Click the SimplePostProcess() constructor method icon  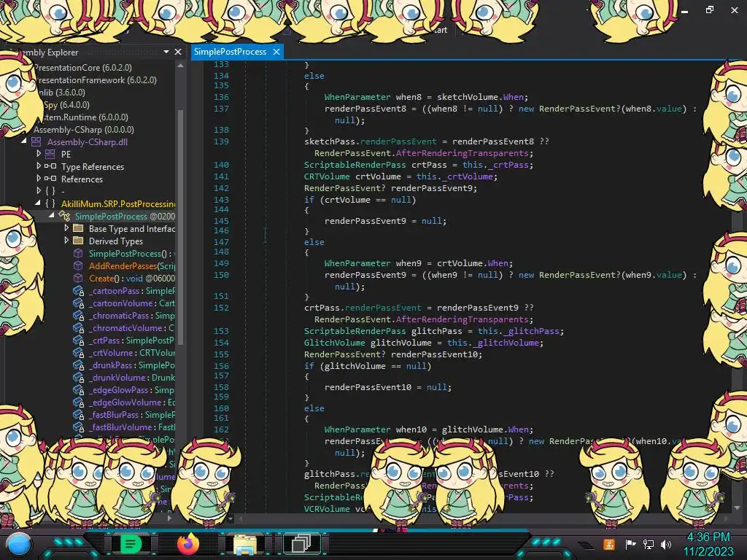click(x=78, y=253)
